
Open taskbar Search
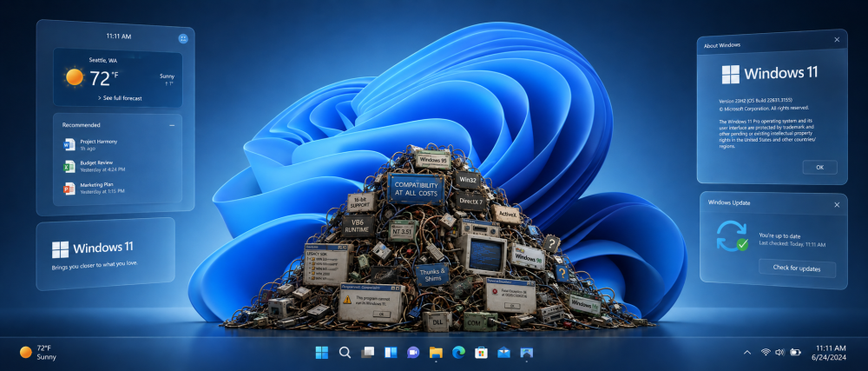[x=345, y=352]
